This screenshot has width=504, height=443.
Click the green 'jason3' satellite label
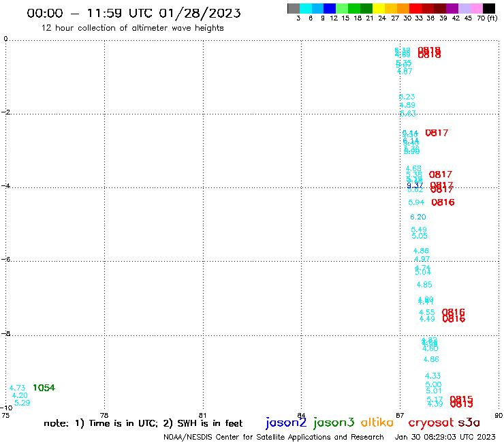tap(334, 423)
